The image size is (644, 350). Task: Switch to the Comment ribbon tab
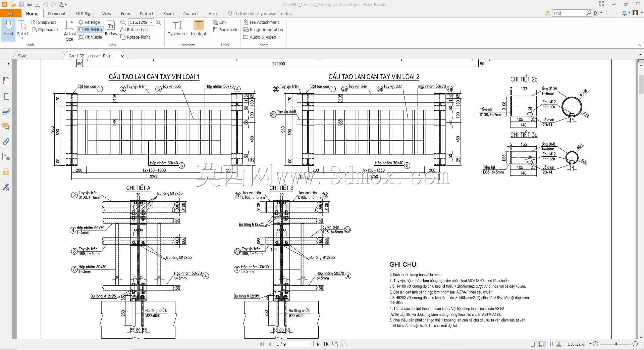(57, 13)
